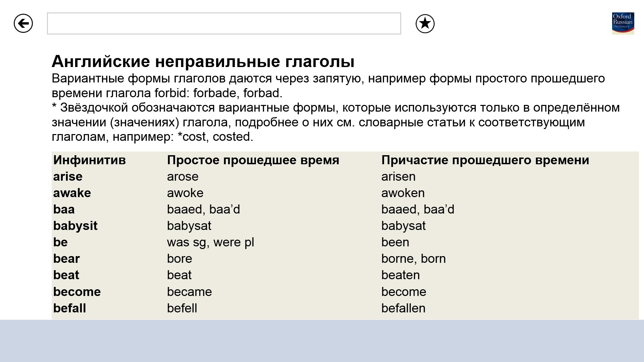Screen dimensions: 644x362
Task: Click the favorites star icon
Action: coord(425,24)
